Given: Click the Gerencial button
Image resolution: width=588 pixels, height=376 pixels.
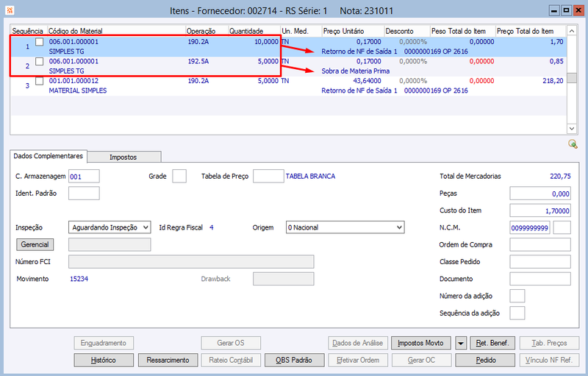Looking at the screenshot, I should coord(35,245).
